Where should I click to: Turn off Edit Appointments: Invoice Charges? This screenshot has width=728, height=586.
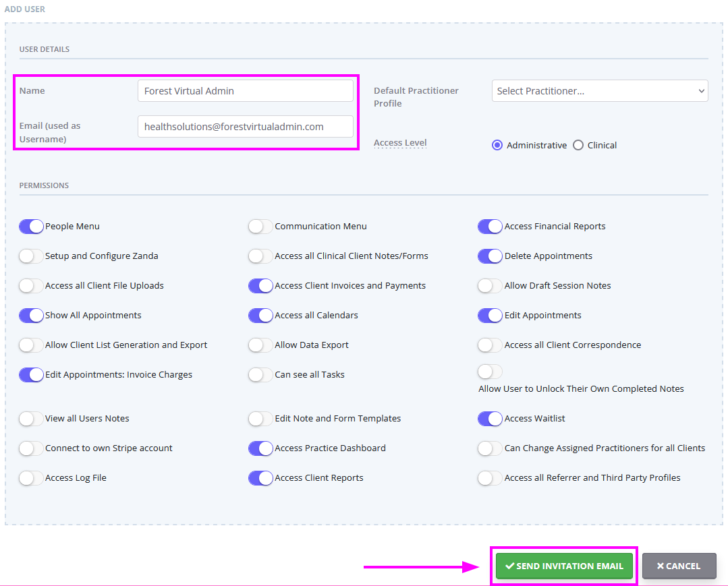click(30, 374)
